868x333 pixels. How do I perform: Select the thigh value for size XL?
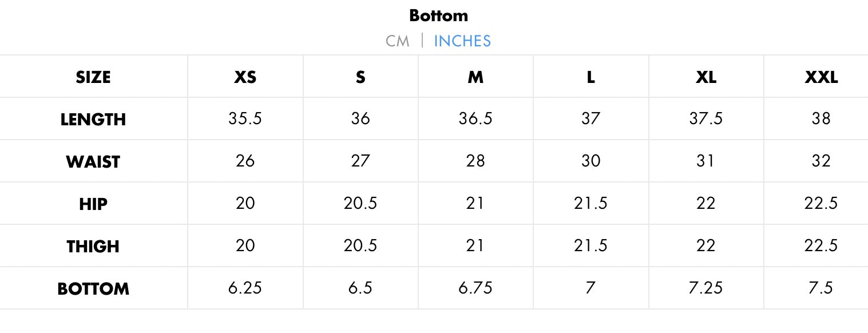click(x=706, y=245)
